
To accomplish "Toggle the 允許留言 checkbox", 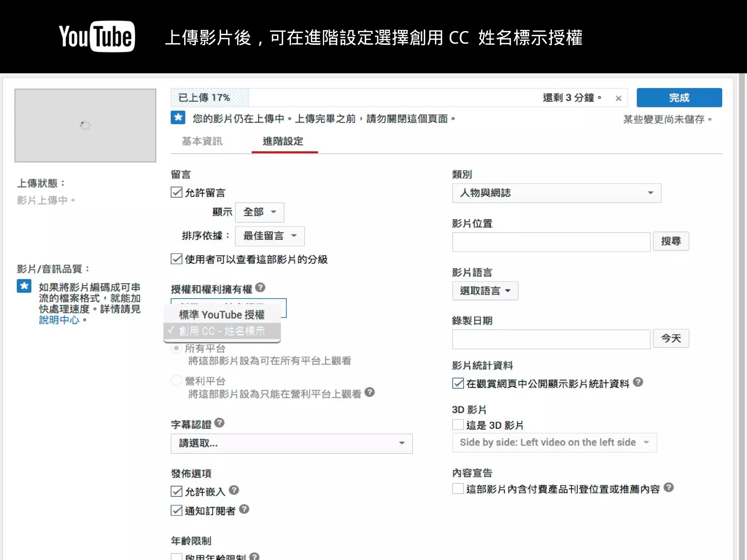I will (x=177, y=192).
